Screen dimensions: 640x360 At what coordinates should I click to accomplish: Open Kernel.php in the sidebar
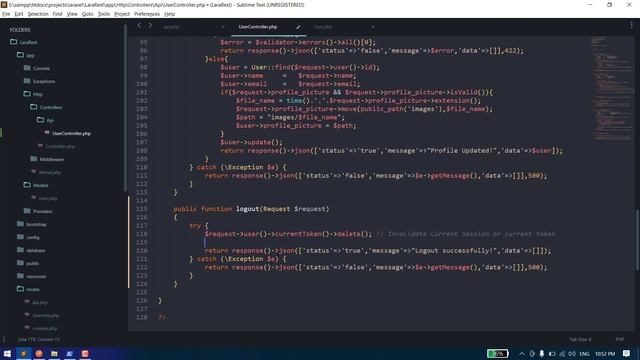50,172
